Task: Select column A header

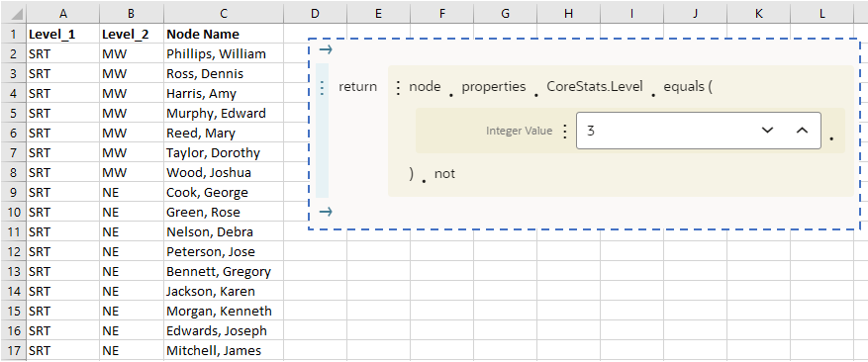Action: 62,14
